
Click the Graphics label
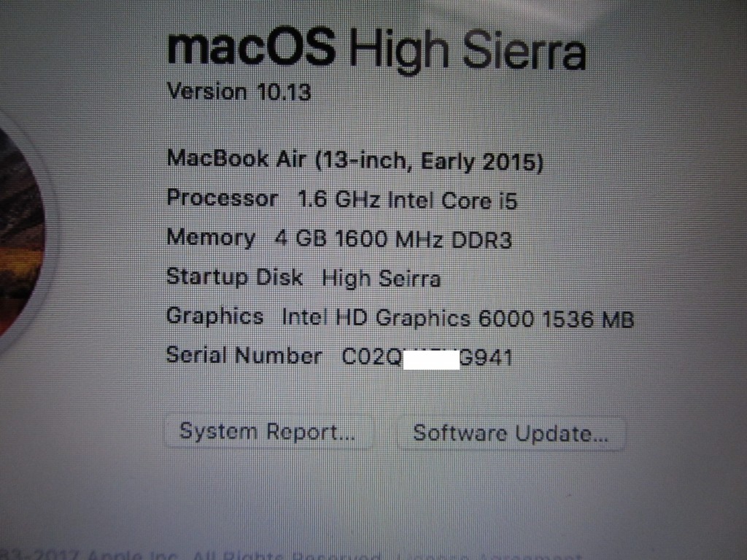coord(215,317)
